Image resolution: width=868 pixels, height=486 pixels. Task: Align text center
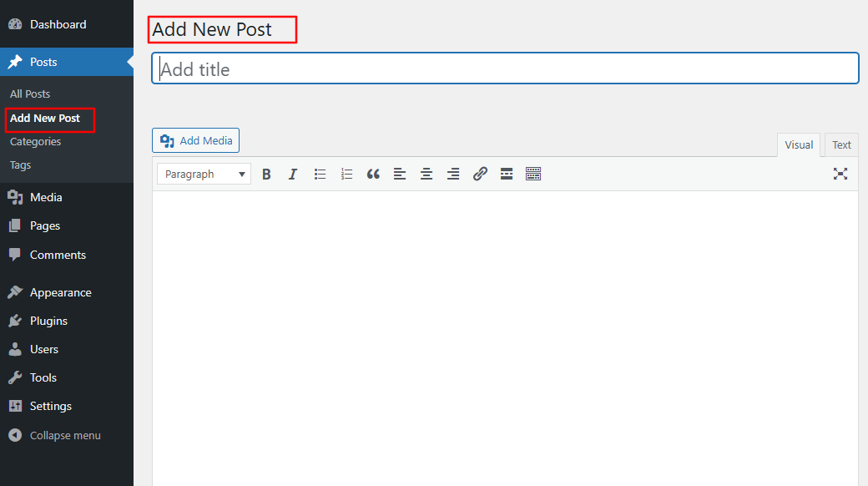pyautogui.click(x=426, y=174)
